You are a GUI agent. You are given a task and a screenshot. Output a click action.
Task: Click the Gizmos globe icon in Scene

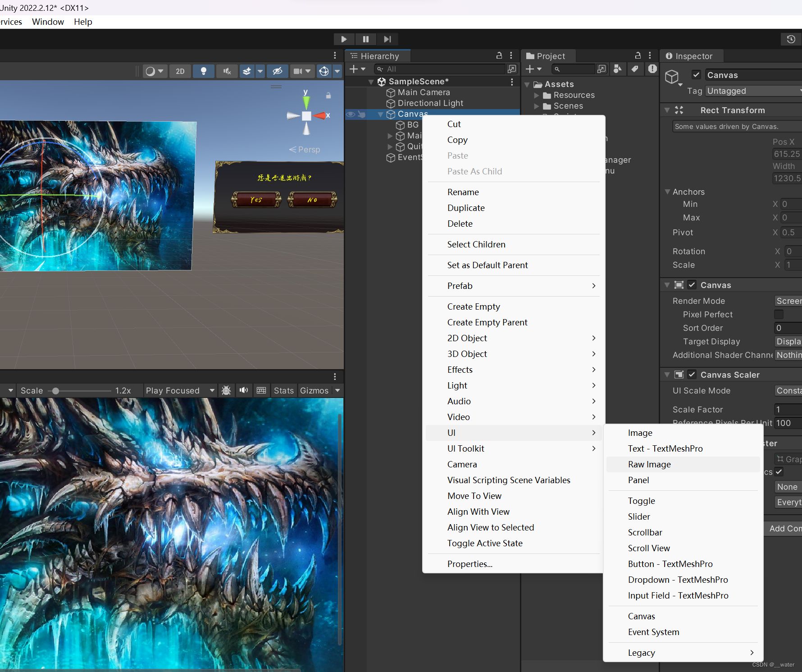[324, 71]
